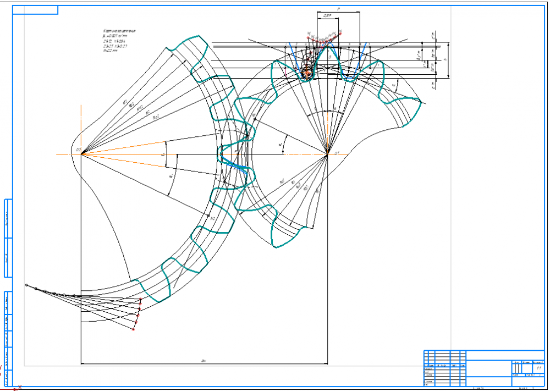Click the O1 gear center point

tap(327, 154)
